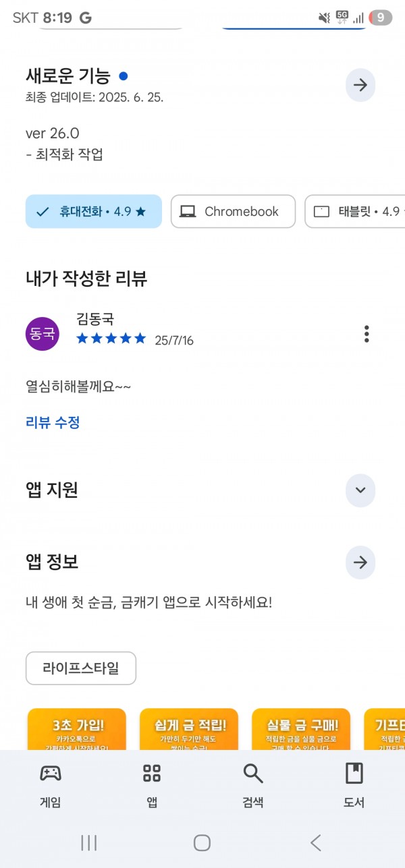Select the 휴대전화 4.9 device chip

tap(94, 212)
